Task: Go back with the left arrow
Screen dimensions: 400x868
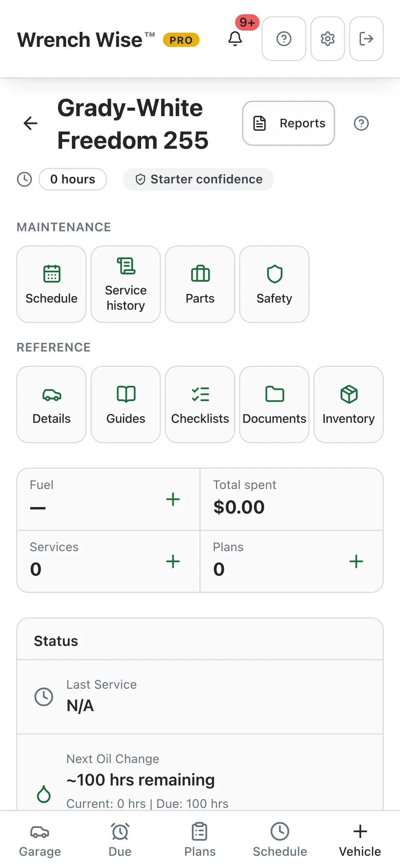Action: pyautogui.click(x=31, y=123)
